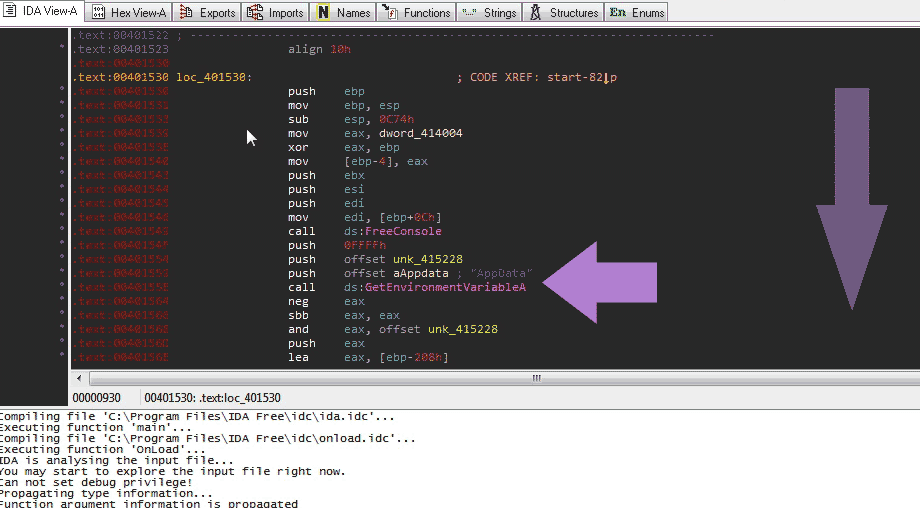Click the IDA View-A tab icon
The width and height of the screenshot is (920, 508).
[x=11, y=12]
